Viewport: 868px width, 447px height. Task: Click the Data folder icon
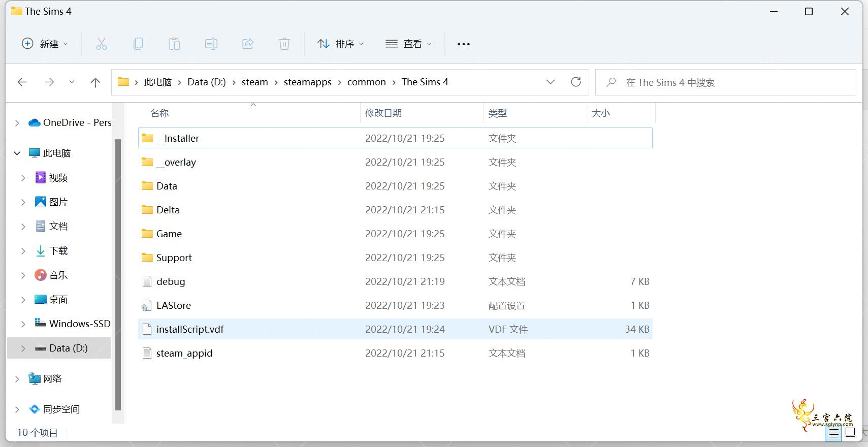147,186
